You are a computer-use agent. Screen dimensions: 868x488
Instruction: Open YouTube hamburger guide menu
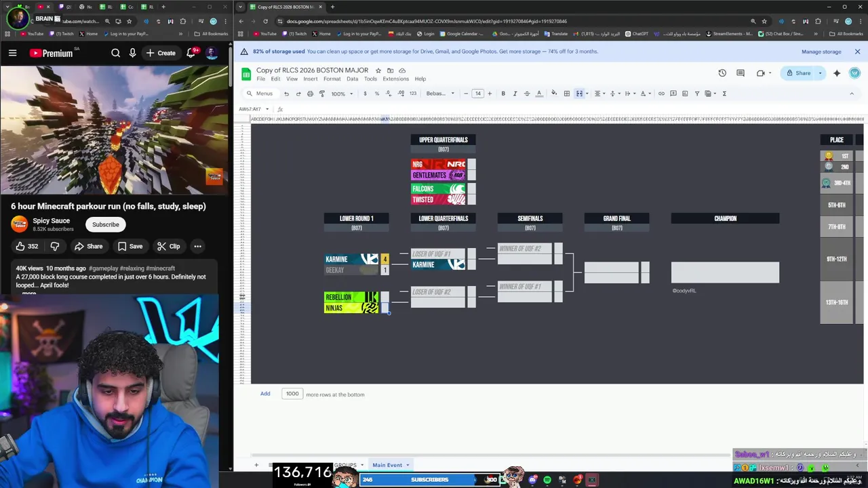[12, 53]
